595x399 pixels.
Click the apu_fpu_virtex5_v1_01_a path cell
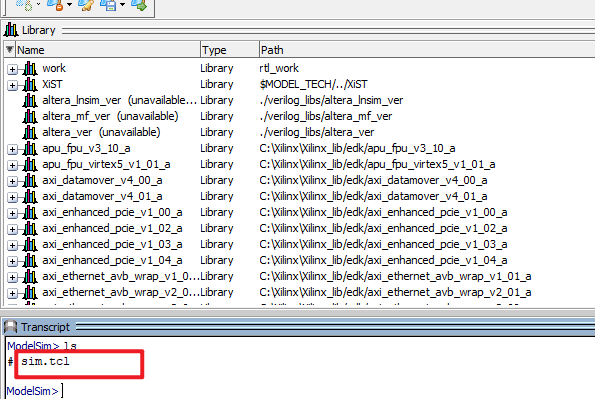tap(378, 164)
